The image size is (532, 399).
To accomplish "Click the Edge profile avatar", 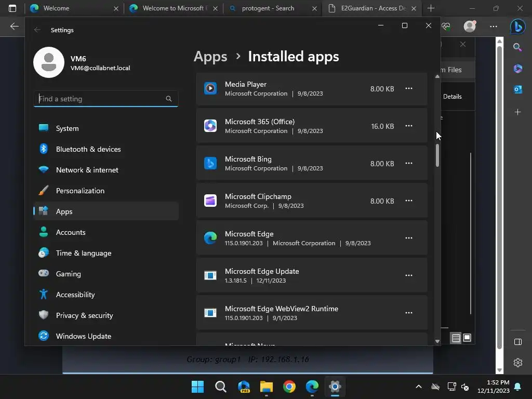I will pyautogui.click(x=470, y=26).
